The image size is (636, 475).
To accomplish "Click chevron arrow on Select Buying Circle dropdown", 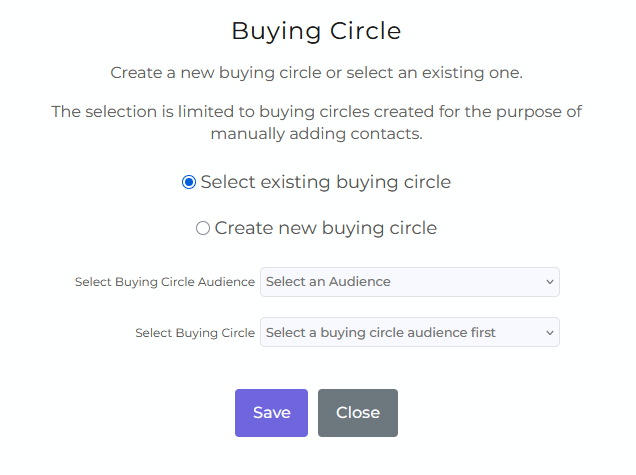I will point(550,333).
